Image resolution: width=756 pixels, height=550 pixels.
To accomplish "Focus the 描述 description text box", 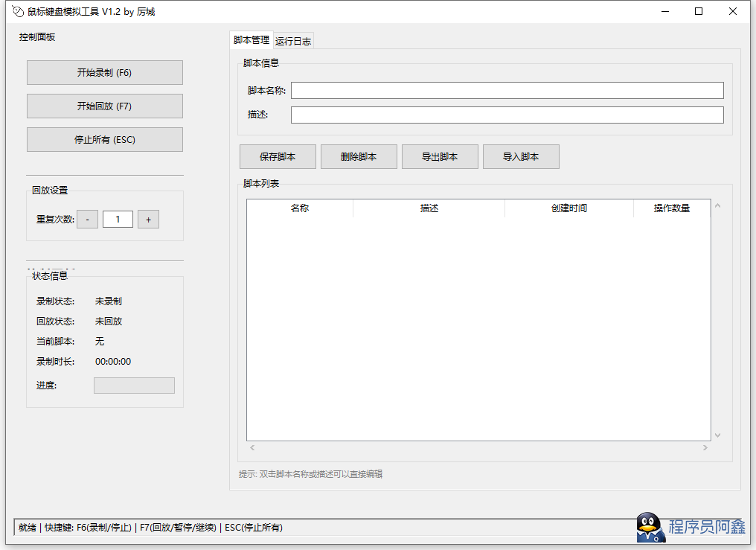I will pos(507,115).
